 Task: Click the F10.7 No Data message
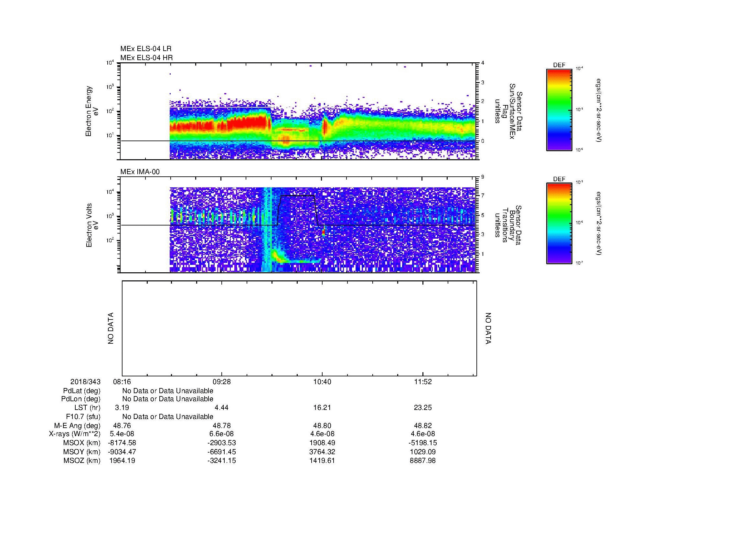click(168, 417)
